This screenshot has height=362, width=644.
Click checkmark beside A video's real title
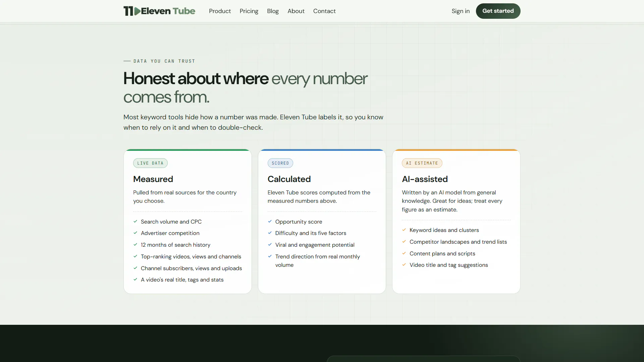coord(136,279)
